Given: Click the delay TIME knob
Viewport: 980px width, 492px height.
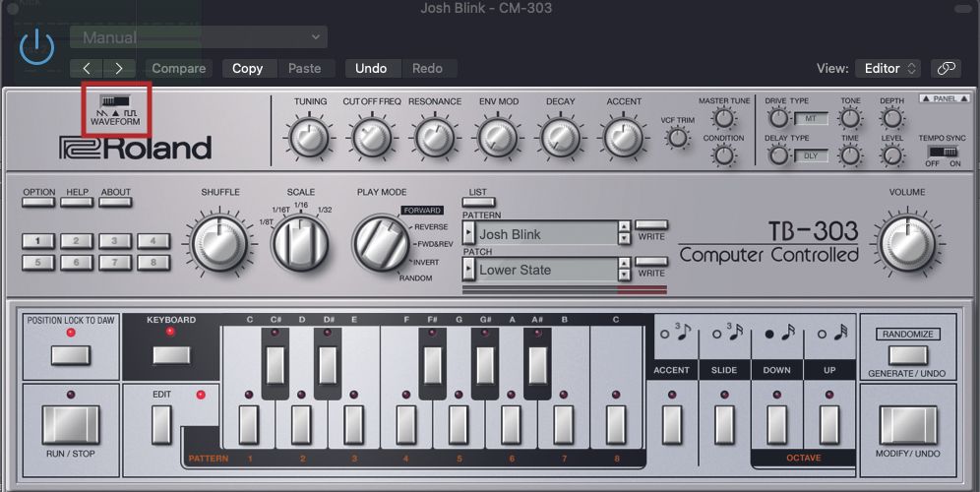Looking at the screenshot, I should tap(850, 155).
